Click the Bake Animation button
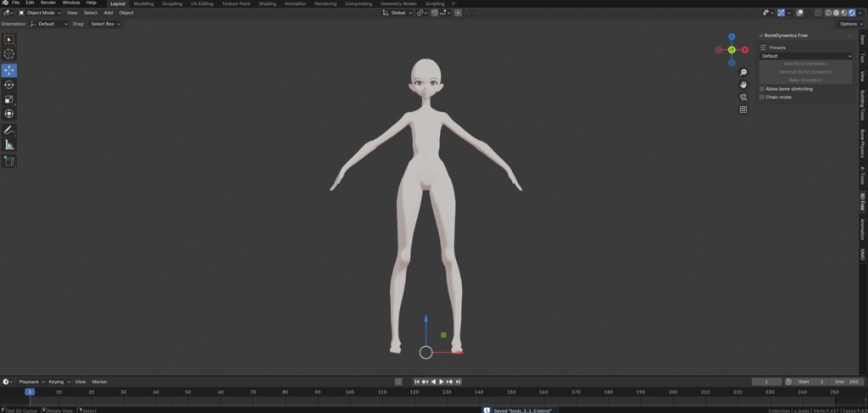 (805, 81)
